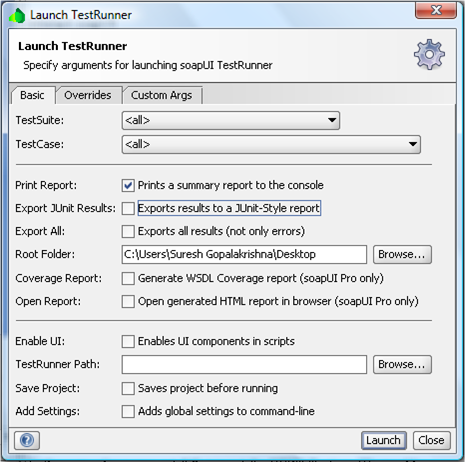This screenshot has width=466, height=463.
Task: Click the Close button
Action: [431, 440]
